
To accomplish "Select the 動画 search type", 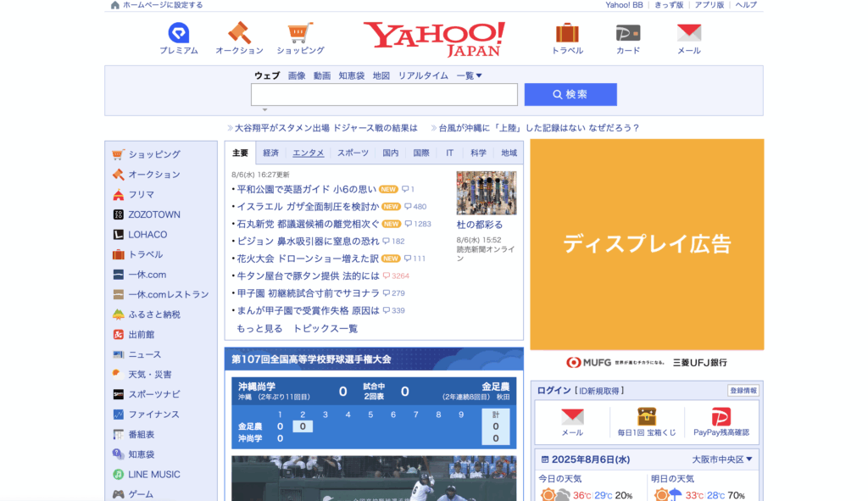I will pos(321,75).
